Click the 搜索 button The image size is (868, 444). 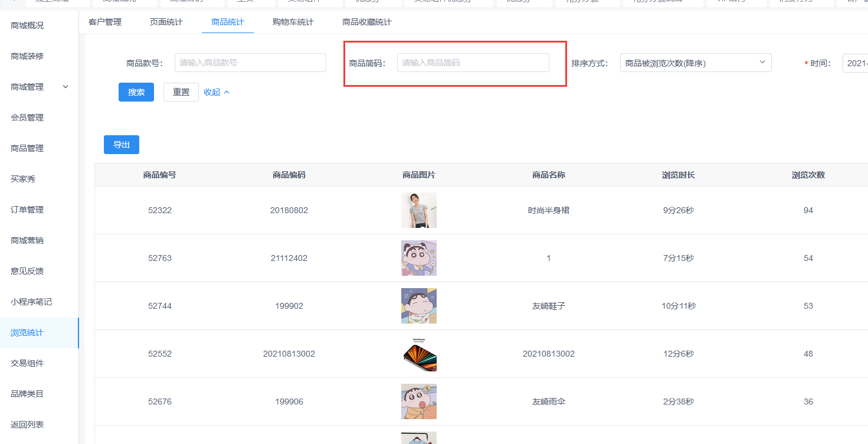coord(136,92)
